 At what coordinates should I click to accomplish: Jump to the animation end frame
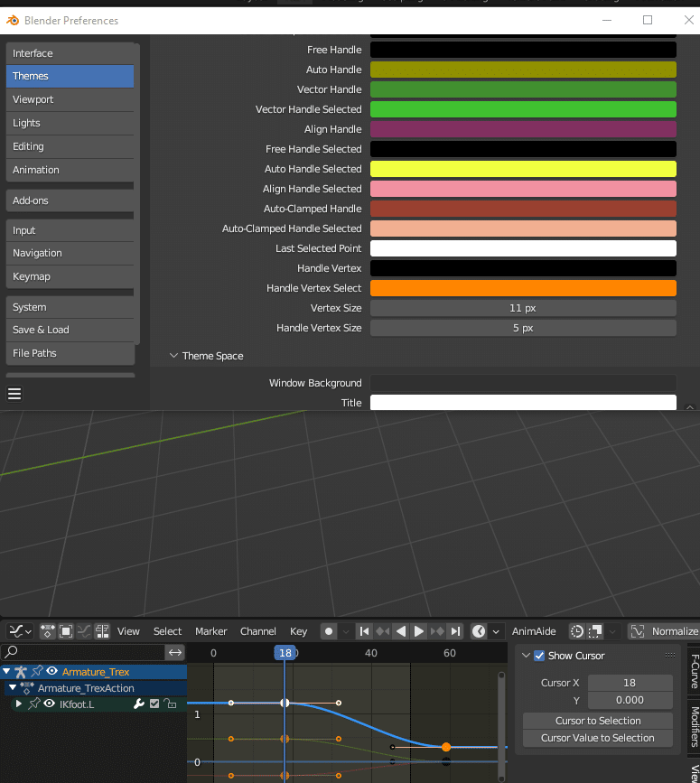tap(456, 631)
